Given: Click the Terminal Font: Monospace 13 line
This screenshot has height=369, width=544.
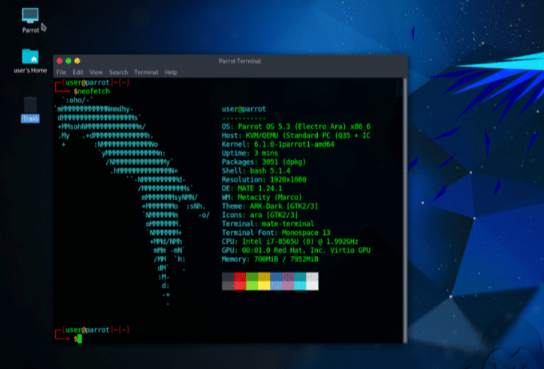Looking at the screenshot, I should pyautogui.click(x=276, y=233).
